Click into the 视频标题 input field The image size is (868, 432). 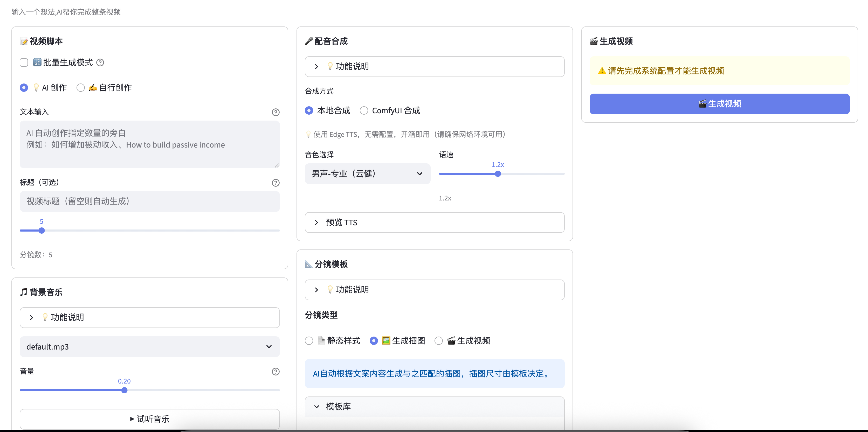pos(149,201)
